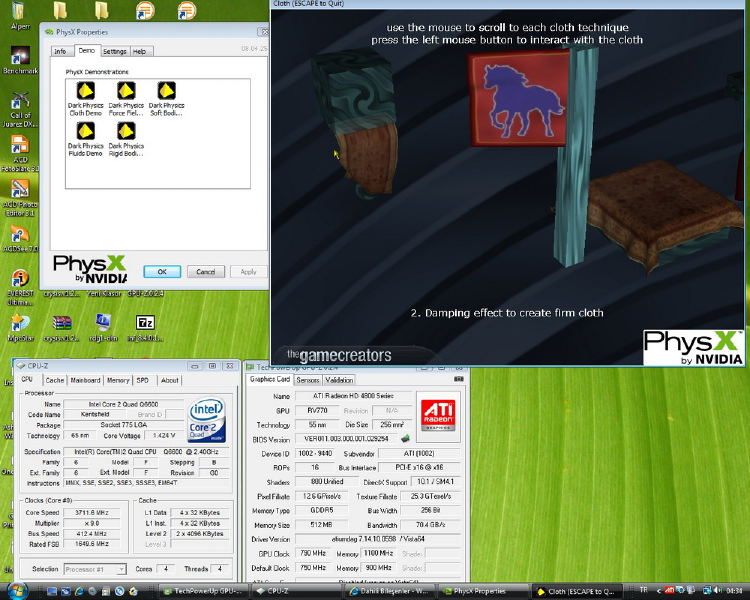Click Cancel in PhysX Properties

206,271
